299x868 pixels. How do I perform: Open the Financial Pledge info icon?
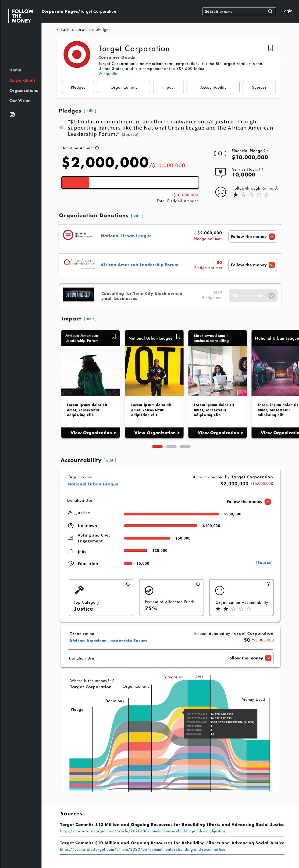coord(266,151)
